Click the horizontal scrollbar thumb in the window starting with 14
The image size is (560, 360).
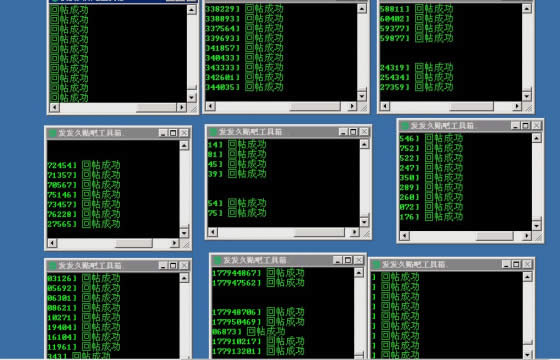coord(319,232)
